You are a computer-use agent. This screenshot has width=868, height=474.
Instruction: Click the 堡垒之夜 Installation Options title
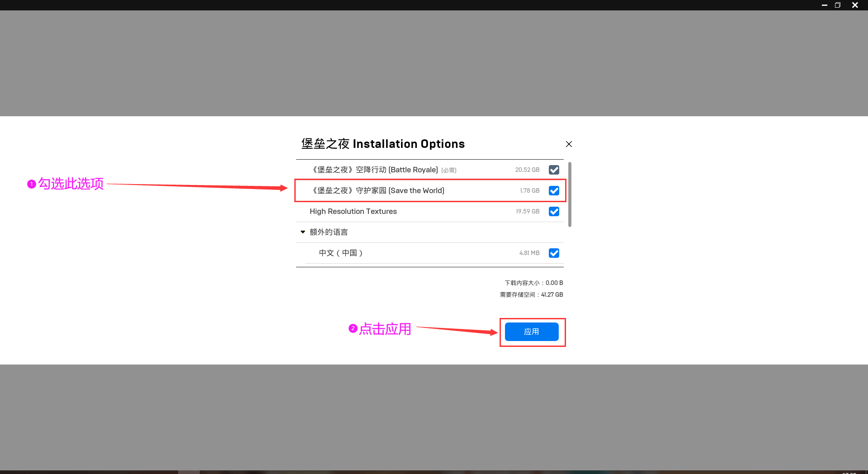click(383, 144)
